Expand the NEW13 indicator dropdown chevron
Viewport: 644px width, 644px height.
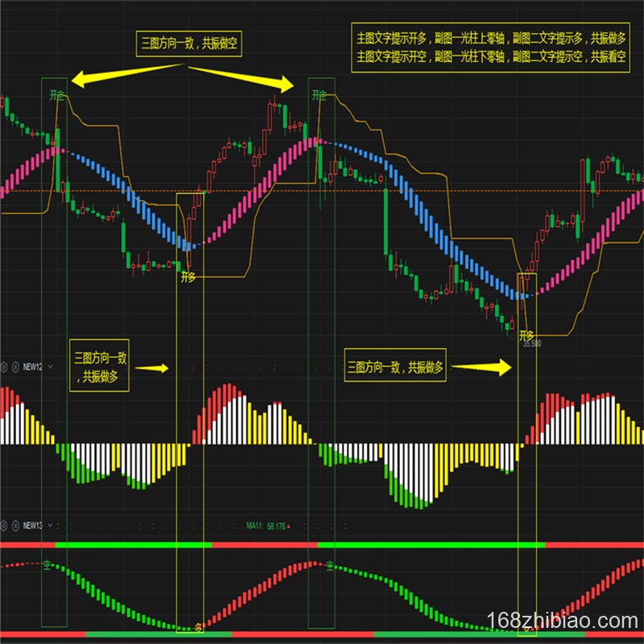click(50, 526)
